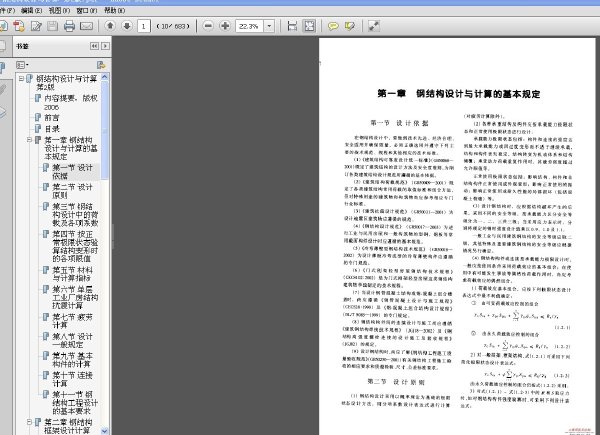The image size is (600, 435).
Task: Select the 第二章 钢结构框架设计计算 bookmark
Action: pyautogui.click(x=68, y=426)
